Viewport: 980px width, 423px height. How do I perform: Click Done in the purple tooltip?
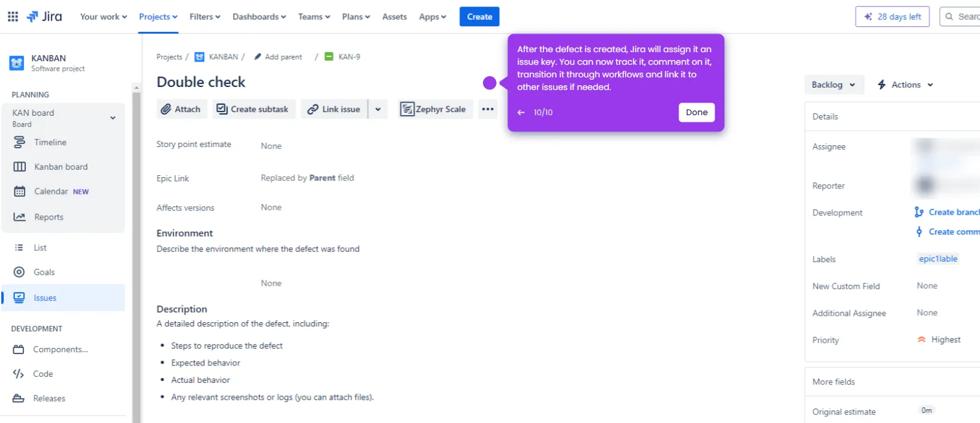(697, 112)
